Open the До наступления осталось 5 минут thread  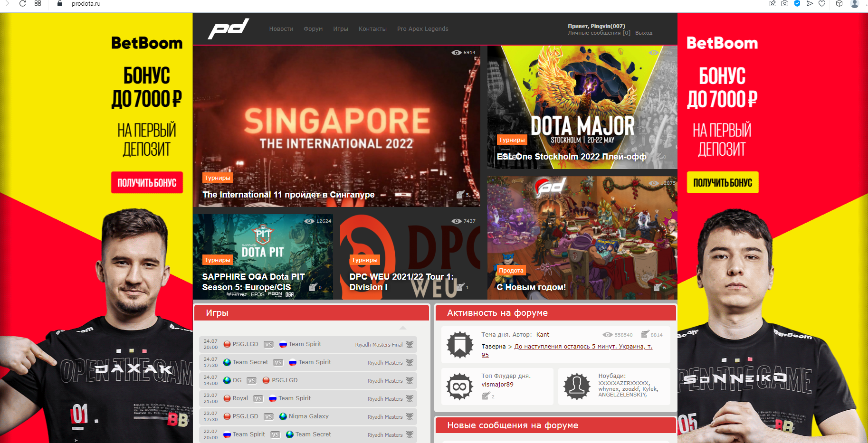pyautogui.click(x=567, y=351)
